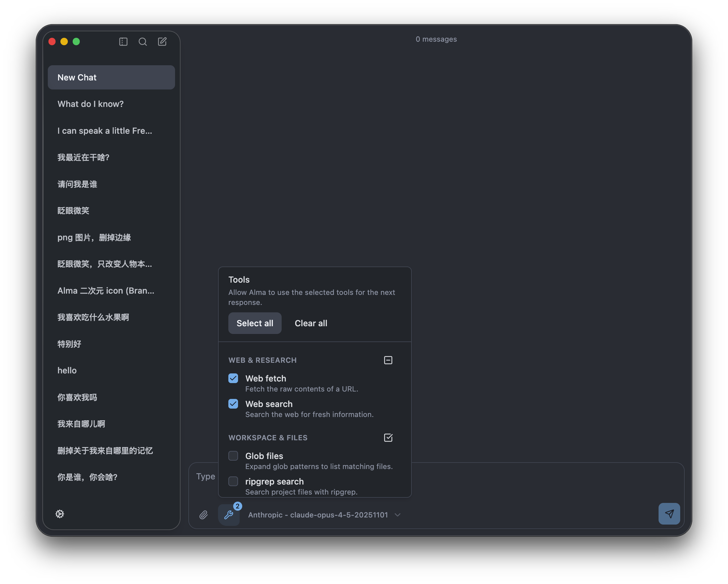728x584 pixels.
Task: Uncheck the Web fetch checkbox
Action: tap(233, 378)
